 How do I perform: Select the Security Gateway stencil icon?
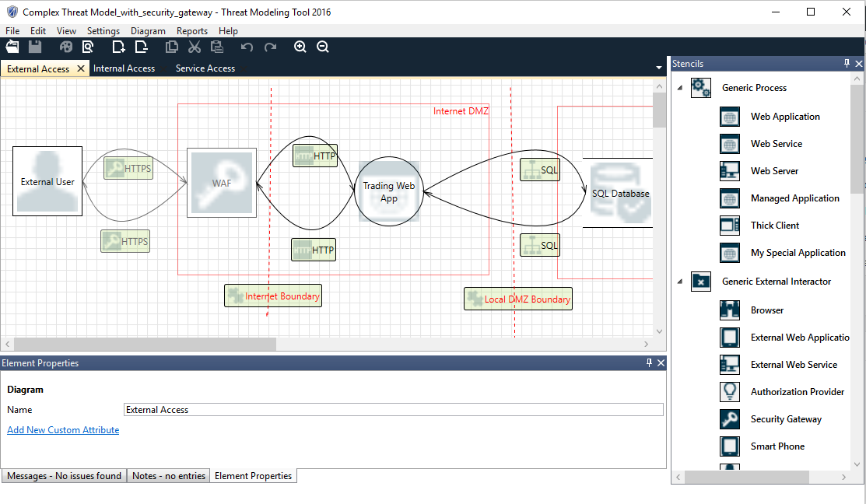point(730,419)
